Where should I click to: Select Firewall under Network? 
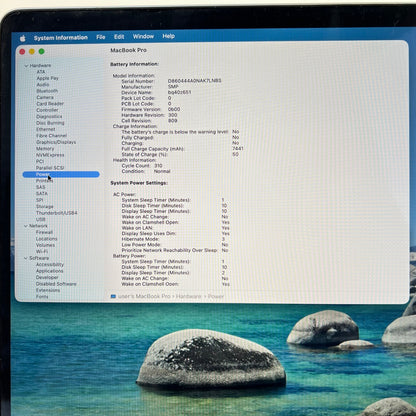point(44,232)
